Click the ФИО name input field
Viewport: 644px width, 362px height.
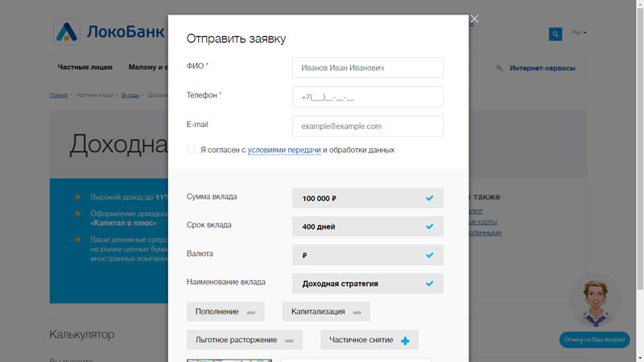click(x=368, y=68)
